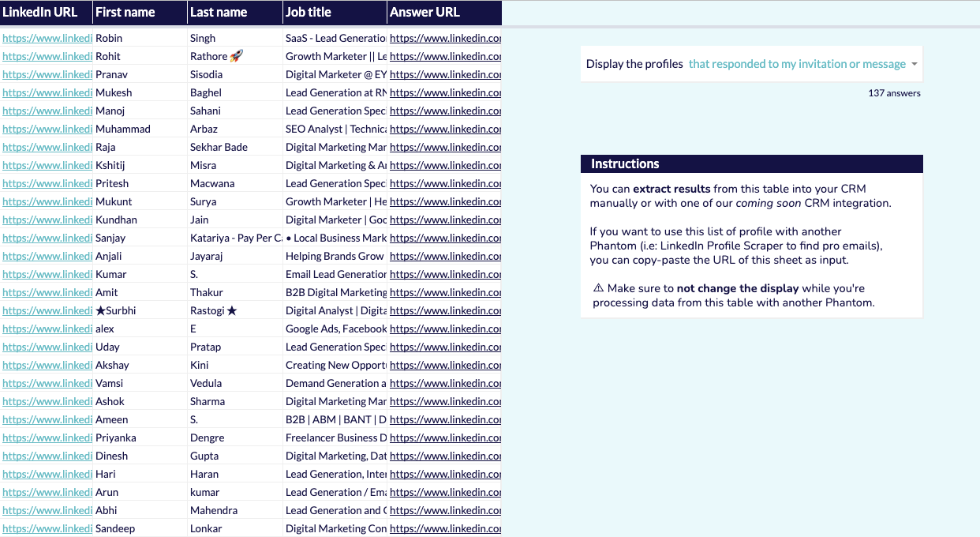Screen dimensions: 980x537
Task: Select Akshay Kini's job title cell
Action: click(x=335, y=365)
